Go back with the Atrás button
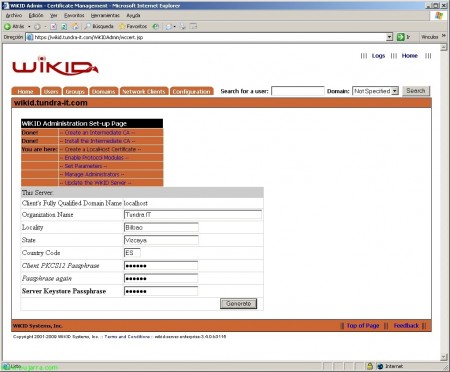450x372 pixels. 14,26
